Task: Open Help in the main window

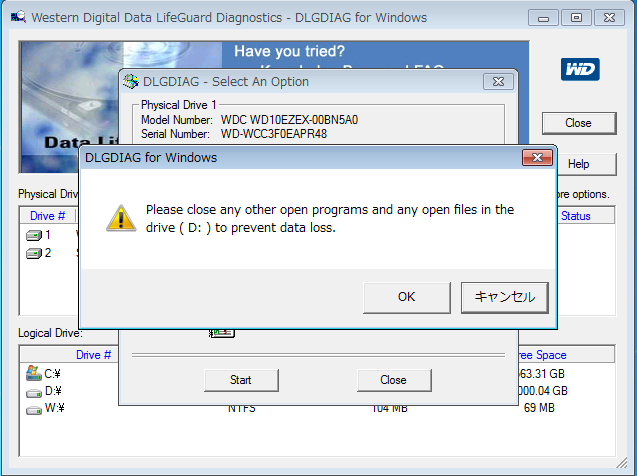Action: 586,164
